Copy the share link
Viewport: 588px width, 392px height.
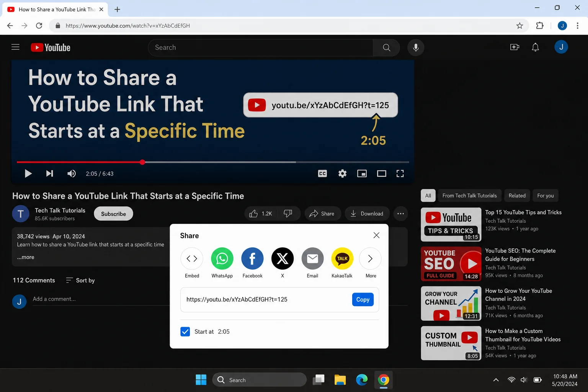tap(363, 299)
